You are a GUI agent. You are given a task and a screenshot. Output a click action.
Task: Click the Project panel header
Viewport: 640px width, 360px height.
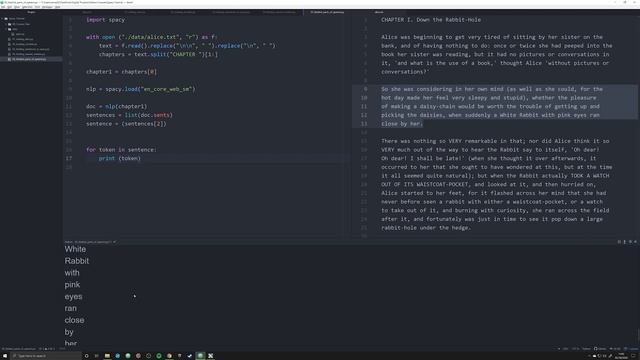point(31,12)
